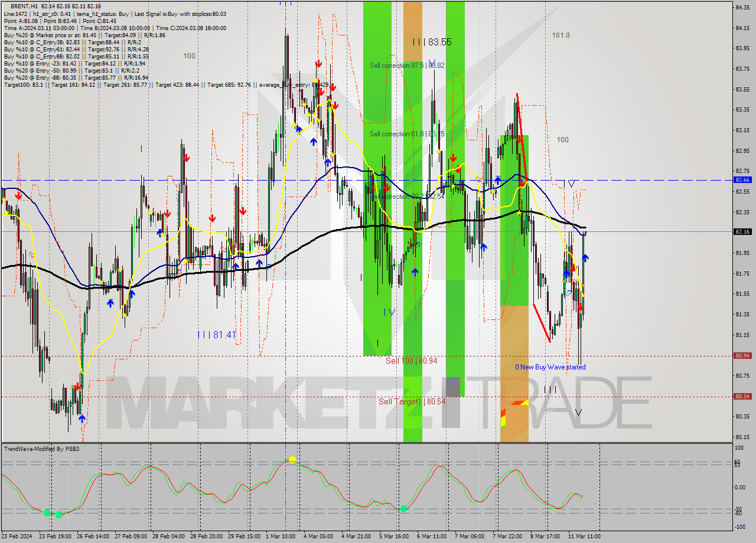Select the Buy %10 @ C_Entry38: 82.83 line
The height and width of the screenshot is (543, 756).
pos(72,42)
